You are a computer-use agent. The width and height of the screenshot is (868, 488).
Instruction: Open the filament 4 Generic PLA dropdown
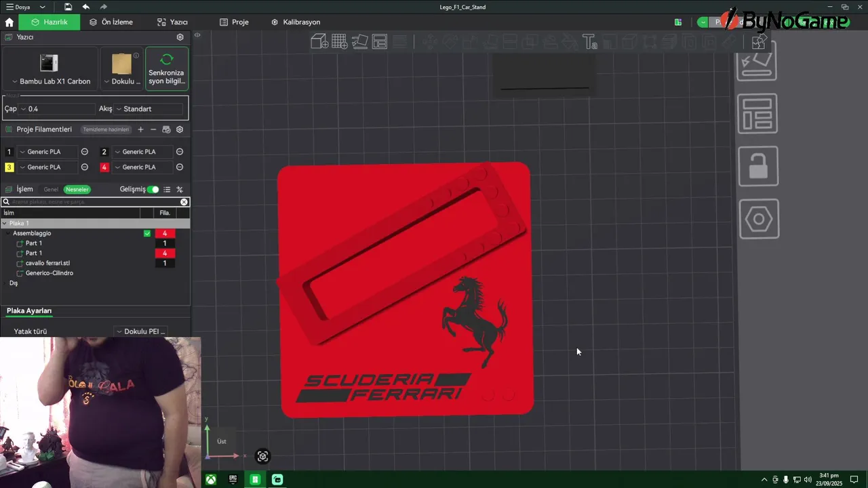point(142,167)
